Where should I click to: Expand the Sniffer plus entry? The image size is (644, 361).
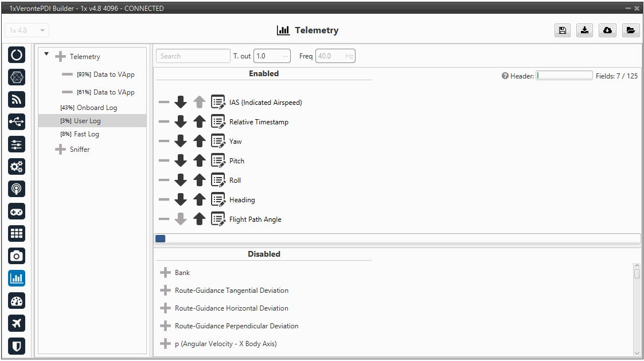coord(60,150)
